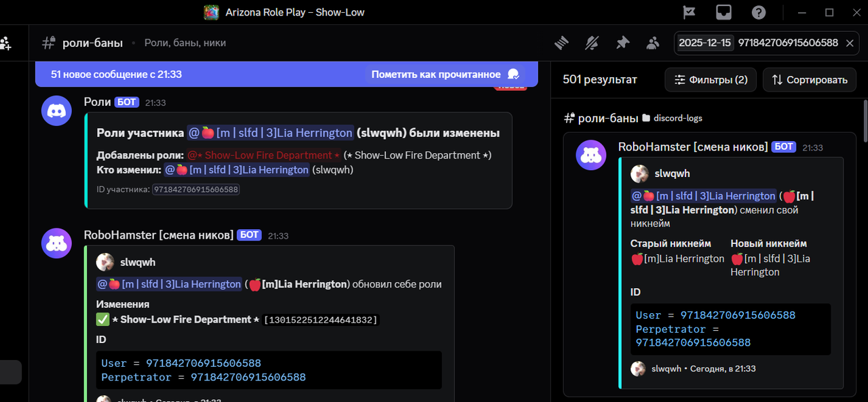Open Фильтры (2) filter button
The height and width of the screenshot is (402, 868).
(711, 80)
